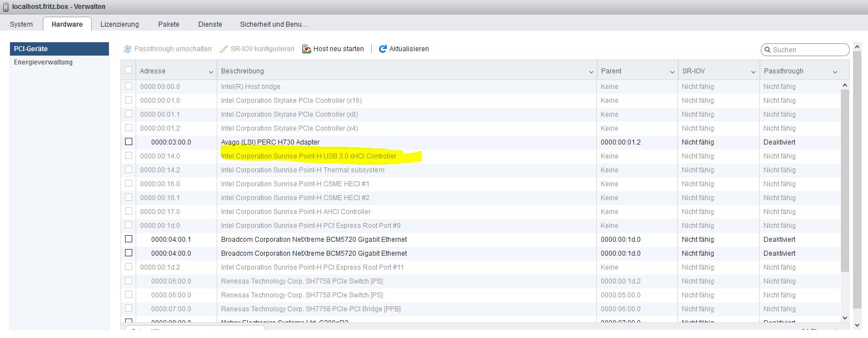Click Sunrise Point-H PCI Express Root Port #9
The width and height of the screenshot is (868, 338).
(x=311, y=226)
